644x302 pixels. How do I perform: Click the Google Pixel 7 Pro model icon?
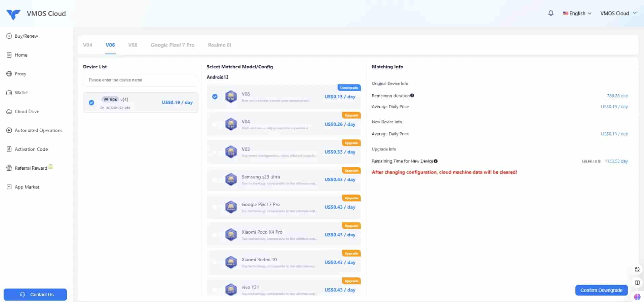pyautogui.click(x=231, y=207)
